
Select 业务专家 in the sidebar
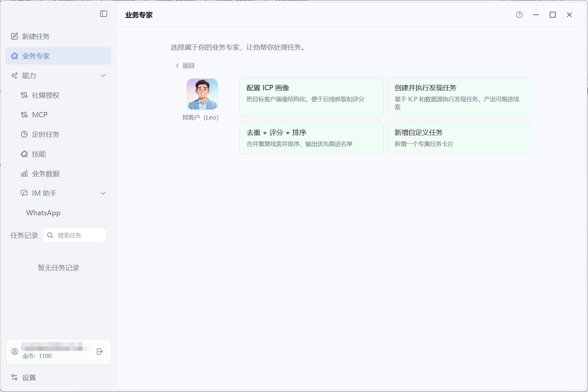coord(59,56)
